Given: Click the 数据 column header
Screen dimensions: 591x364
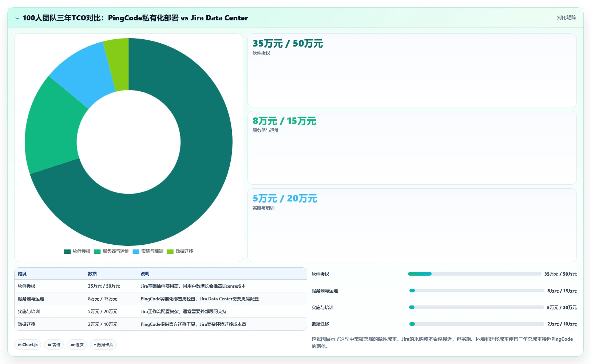Looking at the screenshot, I should point(92,274).
